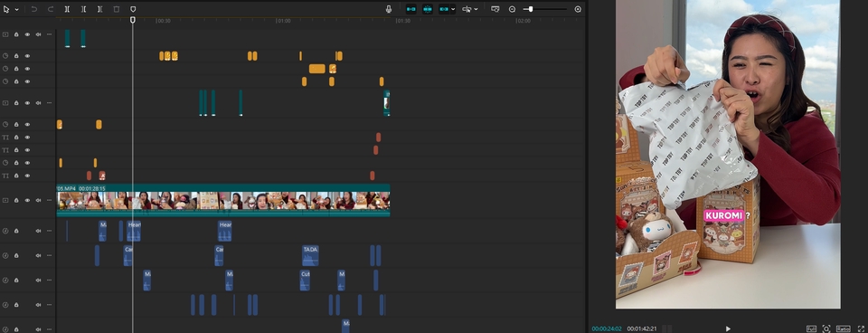Lock the main video track with 05.MP4
Viewport: 868px width, 333px height.
tap(16, 201)
